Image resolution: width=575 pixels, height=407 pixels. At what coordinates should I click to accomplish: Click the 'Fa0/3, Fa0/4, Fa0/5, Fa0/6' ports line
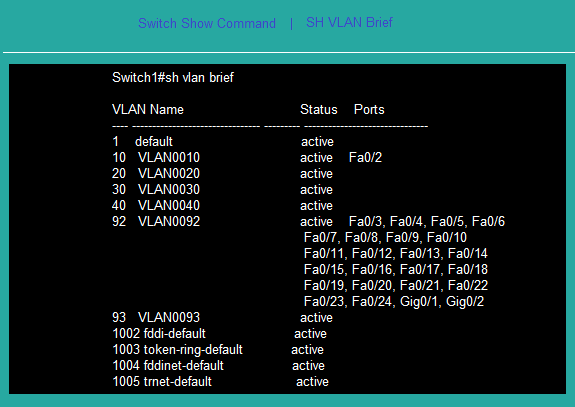click(427, 221)
